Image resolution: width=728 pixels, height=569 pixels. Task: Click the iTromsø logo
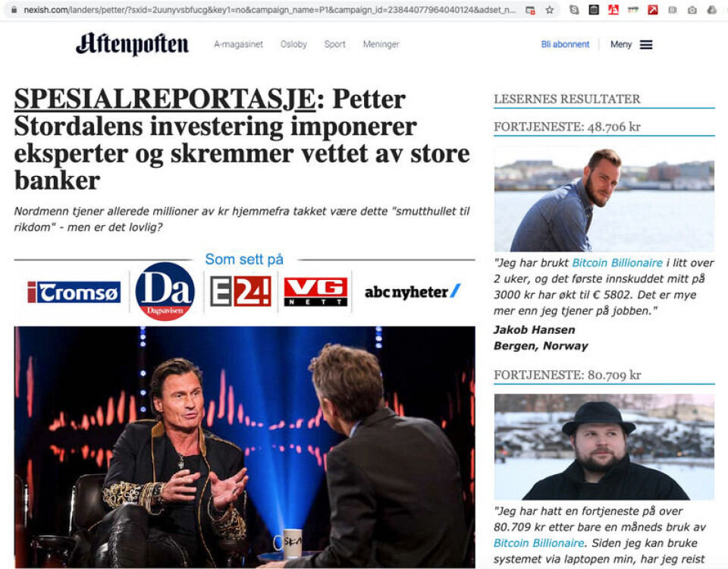coord(74,292)
